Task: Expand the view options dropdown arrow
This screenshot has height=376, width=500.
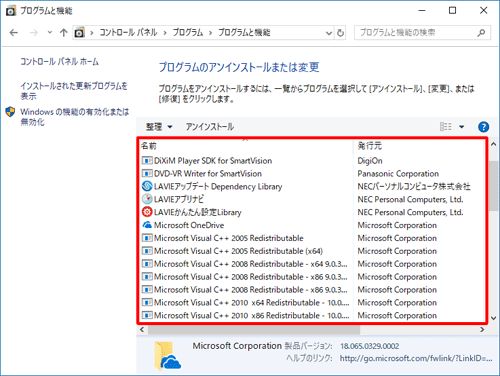Action: 462,127
